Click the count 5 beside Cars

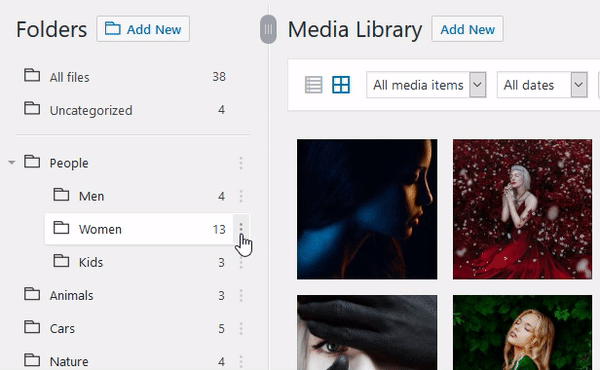pos(221,328)
